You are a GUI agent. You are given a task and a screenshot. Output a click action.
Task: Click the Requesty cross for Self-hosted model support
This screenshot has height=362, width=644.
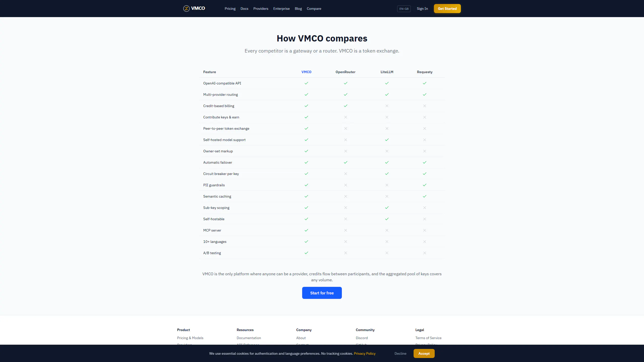(425, 140)
